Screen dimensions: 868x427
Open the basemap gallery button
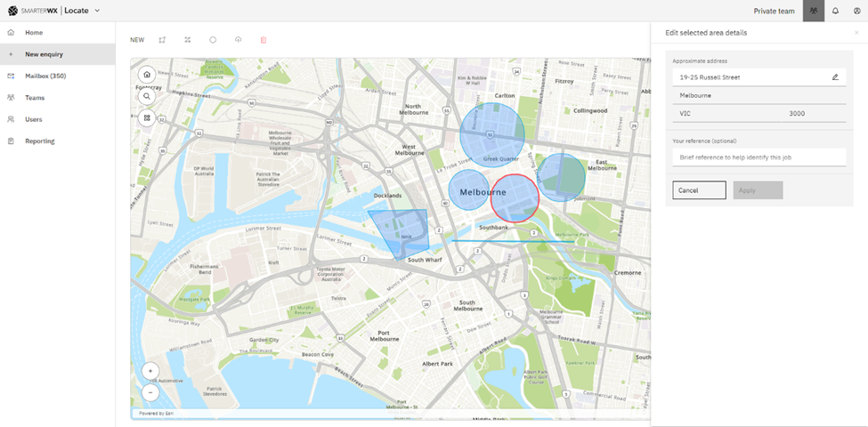[148, 117]
